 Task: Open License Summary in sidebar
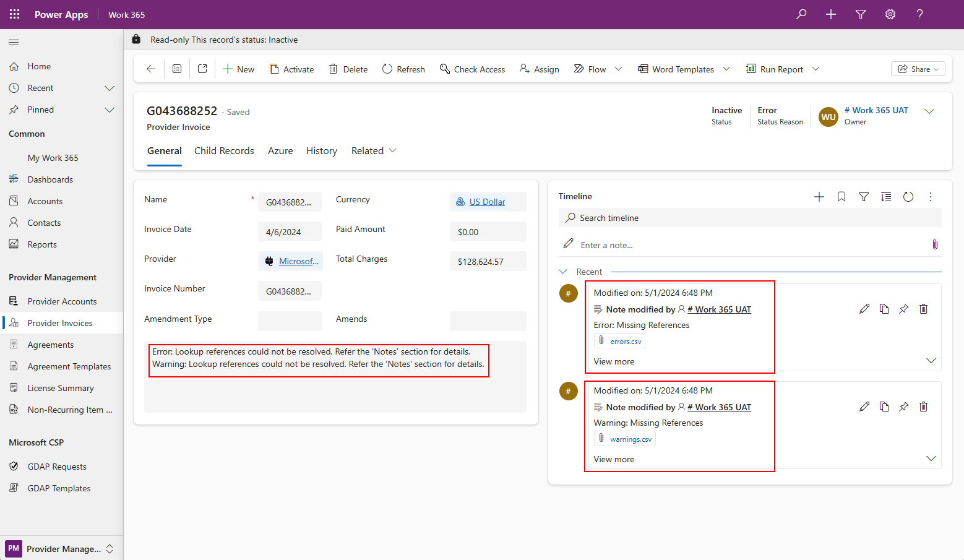[62, 388]
